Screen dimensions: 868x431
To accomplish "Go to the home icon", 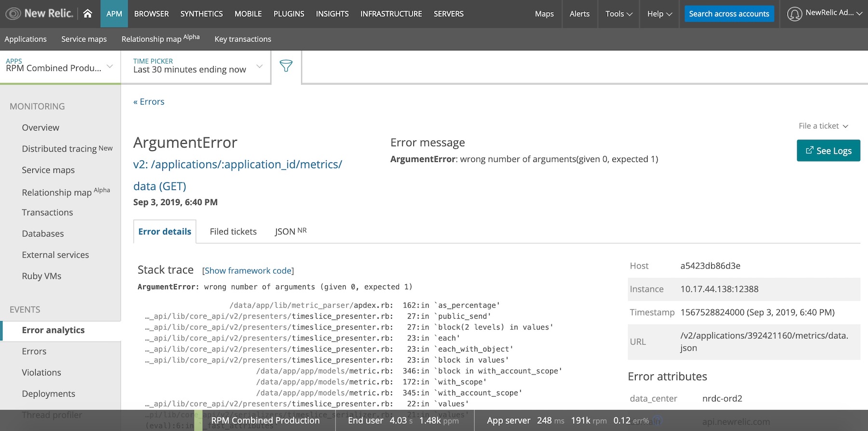I will [x=87, y=13].
